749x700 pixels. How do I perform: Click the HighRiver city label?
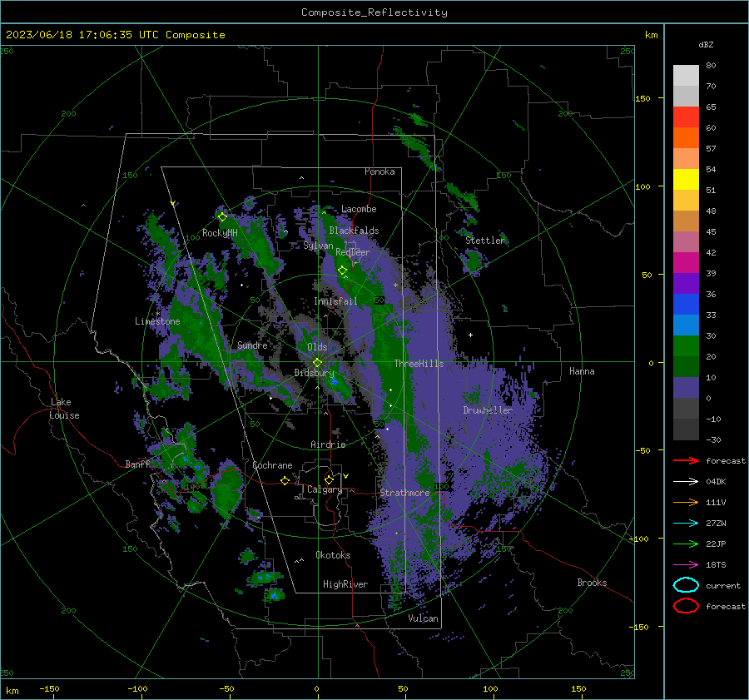point(345,584)
